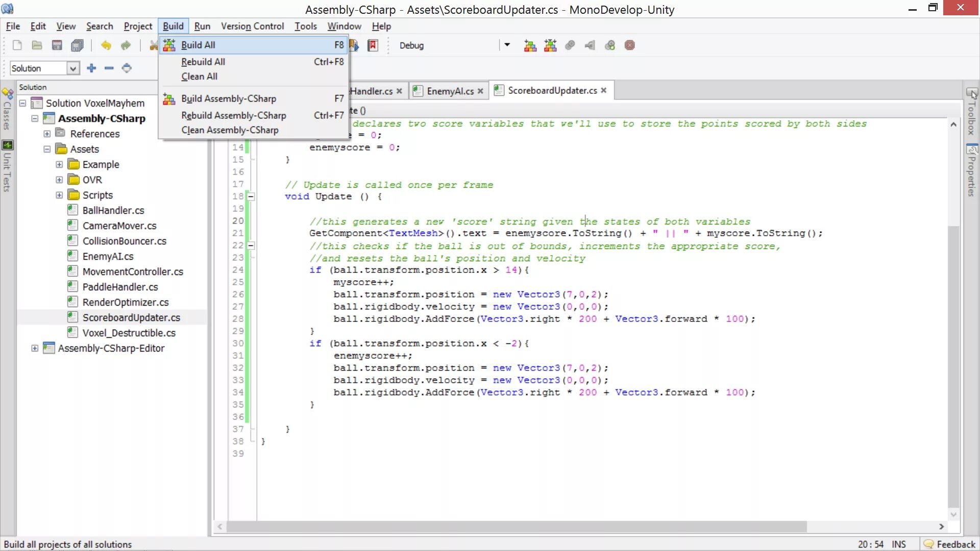Select the forward navigation arrow icon

pyautogui.click(x=125, y=45)
